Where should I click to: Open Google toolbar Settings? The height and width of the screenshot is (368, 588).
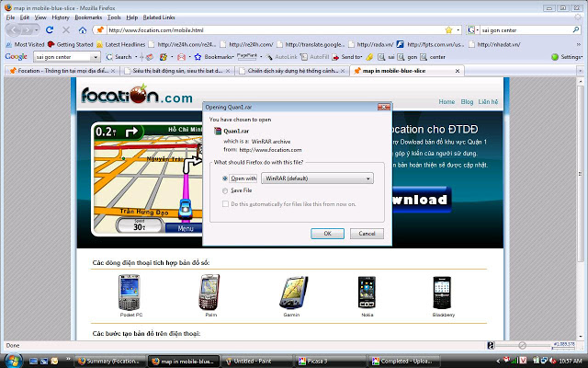[567, 57]
